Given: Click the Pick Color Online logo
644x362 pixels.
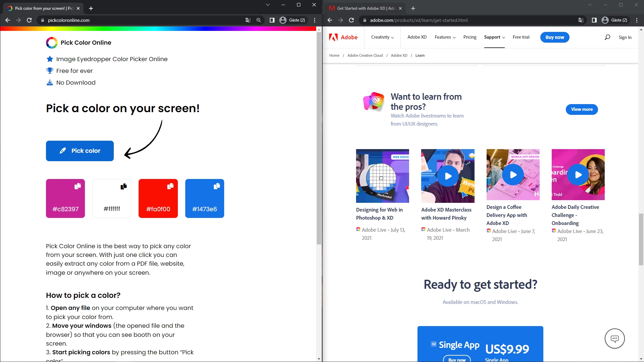Looking at the screenshot, I should [x=52, y=43].
